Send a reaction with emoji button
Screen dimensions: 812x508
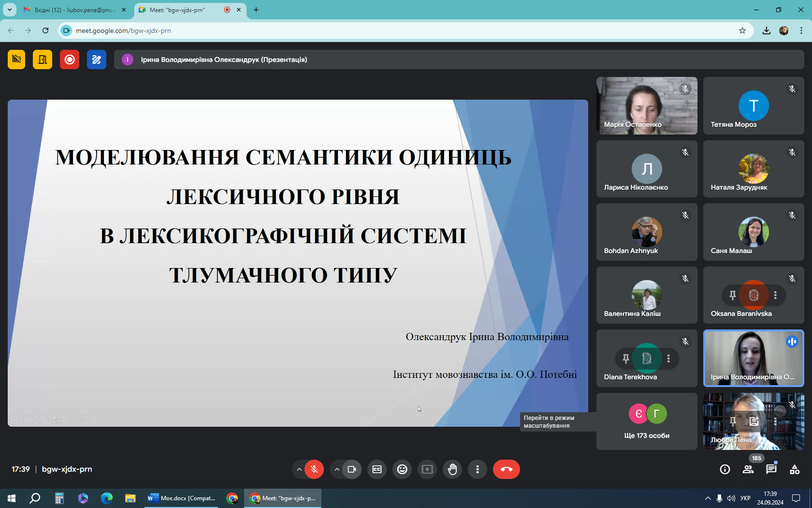click(x=402, y=469)
